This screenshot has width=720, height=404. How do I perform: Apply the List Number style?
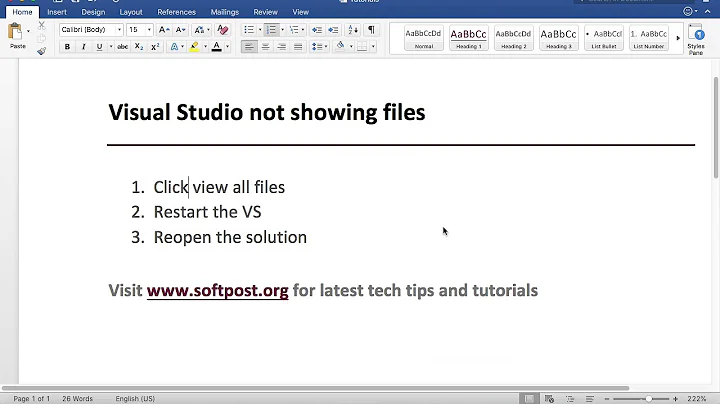pos(648,38)
